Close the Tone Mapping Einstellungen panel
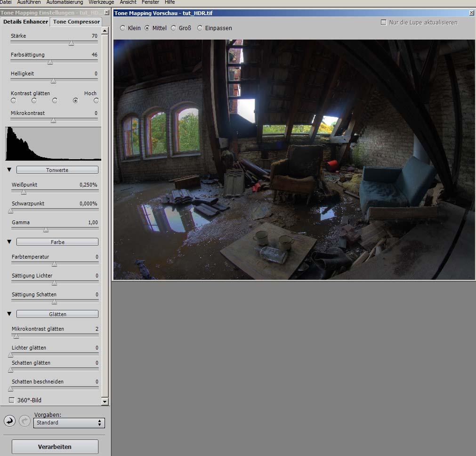 [x=106, y=13]
